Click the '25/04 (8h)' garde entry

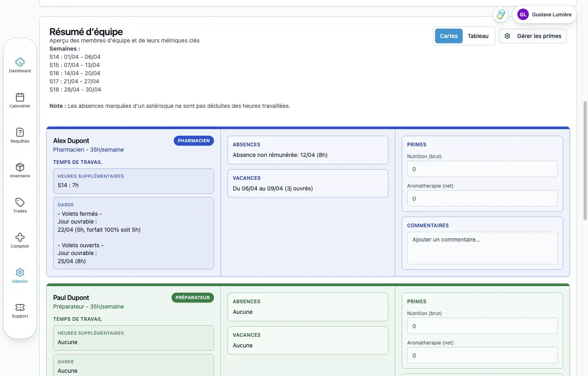tap(72, 261)
